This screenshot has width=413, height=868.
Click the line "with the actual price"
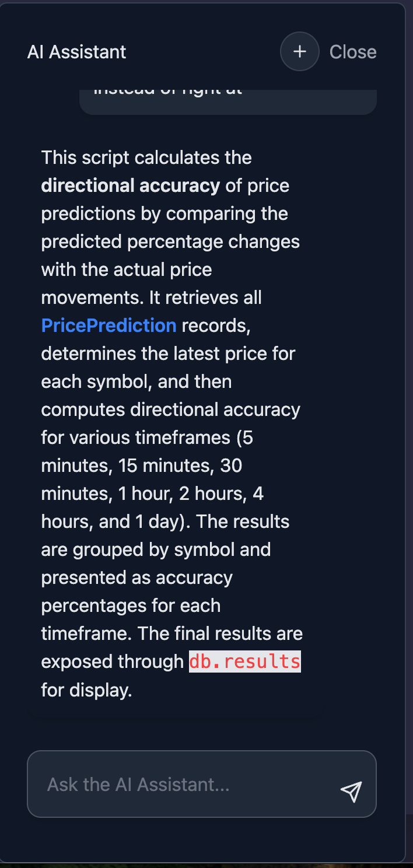point(126,269)
